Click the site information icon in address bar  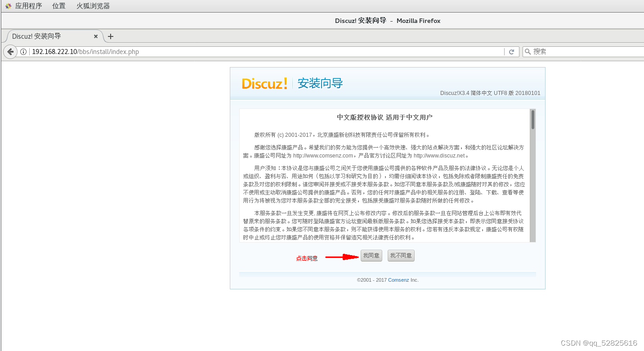23,52
